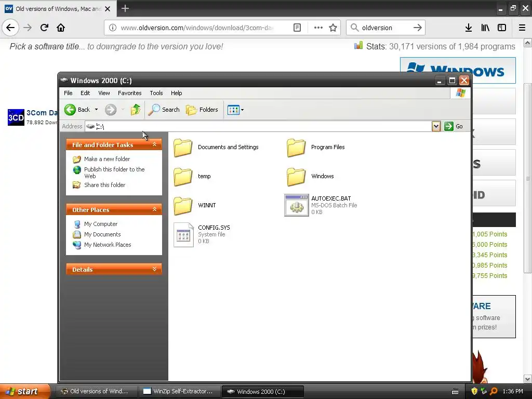Click the green Go arrow button
The image size is (532, 399).
pyautogui.click(x=448, y=126)
